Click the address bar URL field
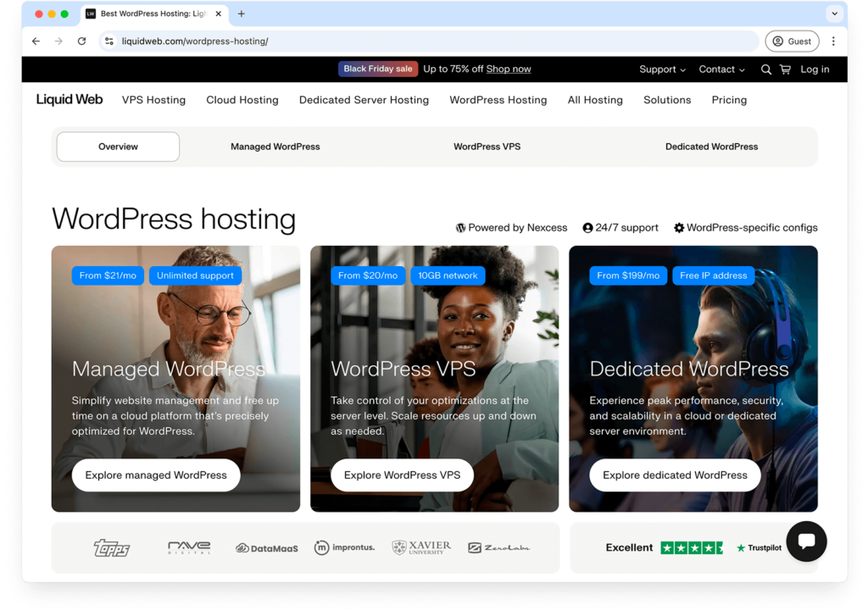Image resolution: width=868 pixels, height=611 pixels. click(429, 41)
